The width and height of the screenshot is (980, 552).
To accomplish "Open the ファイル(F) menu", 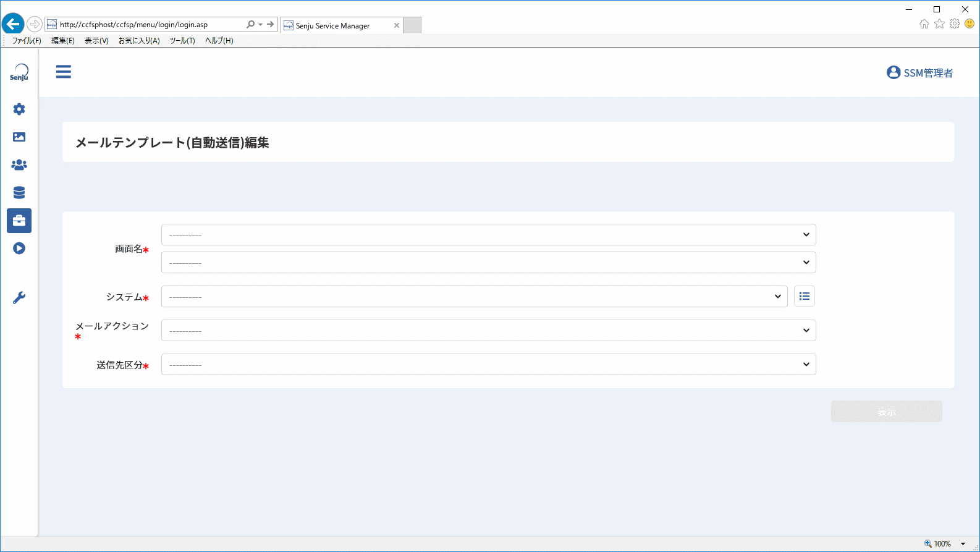I will click(x=27, y=41).
